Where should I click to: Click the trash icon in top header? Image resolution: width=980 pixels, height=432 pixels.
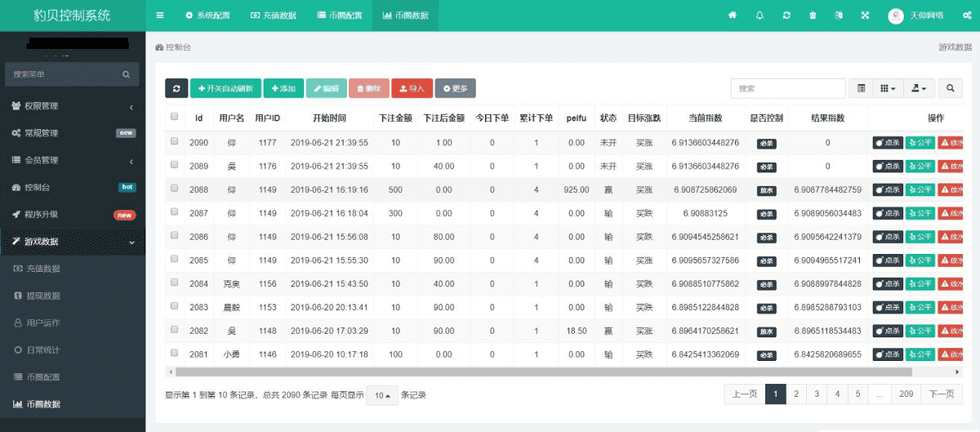(812, 16)
